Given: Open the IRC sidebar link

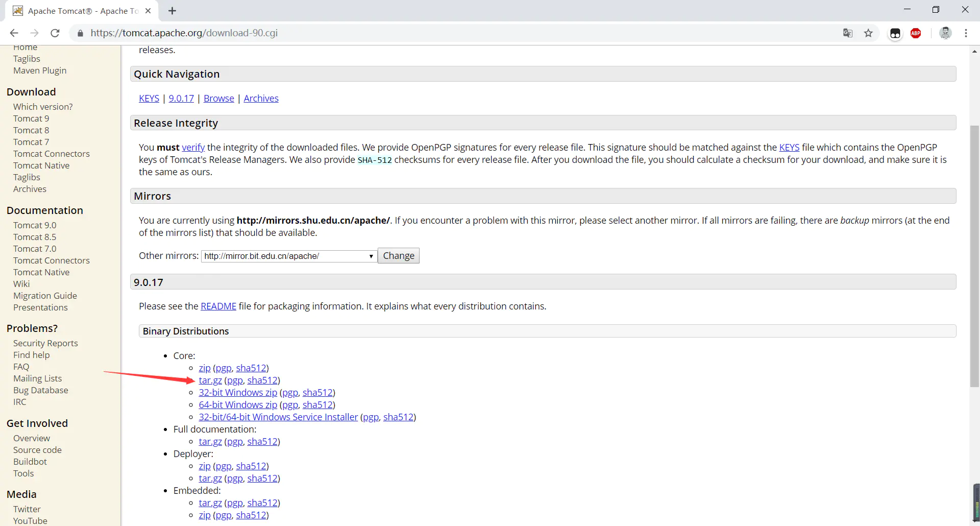Looking at the screenshot, I should (20, 402).
